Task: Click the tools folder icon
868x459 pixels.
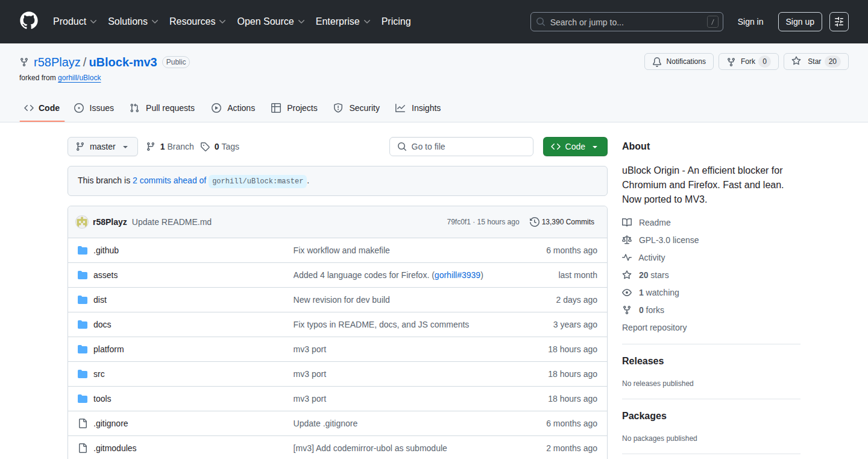Action: click(x=83, y=399)
